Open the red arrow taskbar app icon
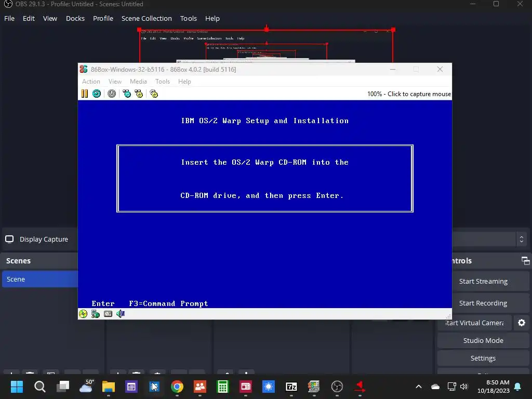The height and width of the screenshot is (399, 532). coord(360,387)
